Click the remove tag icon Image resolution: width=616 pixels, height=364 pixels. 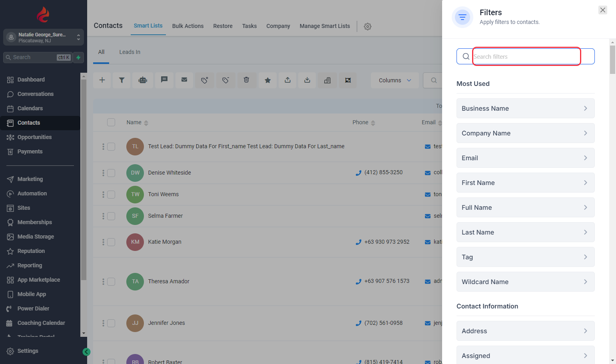pyautogui.click(x=225, y=80)
